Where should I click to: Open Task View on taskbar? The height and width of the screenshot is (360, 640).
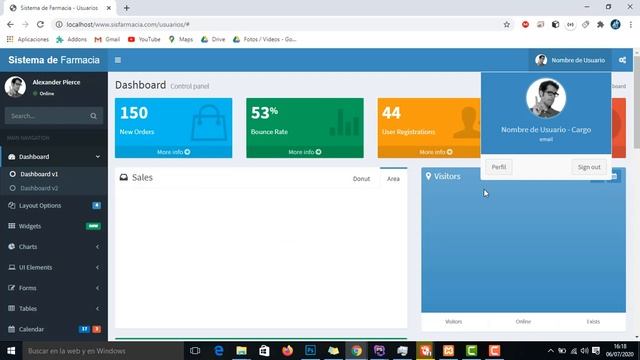(195, 351)
